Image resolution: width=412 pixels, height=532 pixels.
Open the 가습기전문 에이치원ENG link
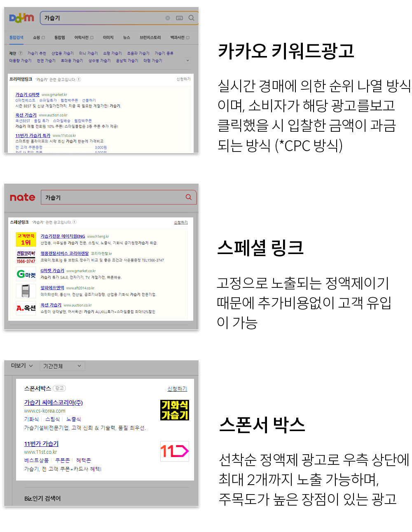tap(63, 236)
